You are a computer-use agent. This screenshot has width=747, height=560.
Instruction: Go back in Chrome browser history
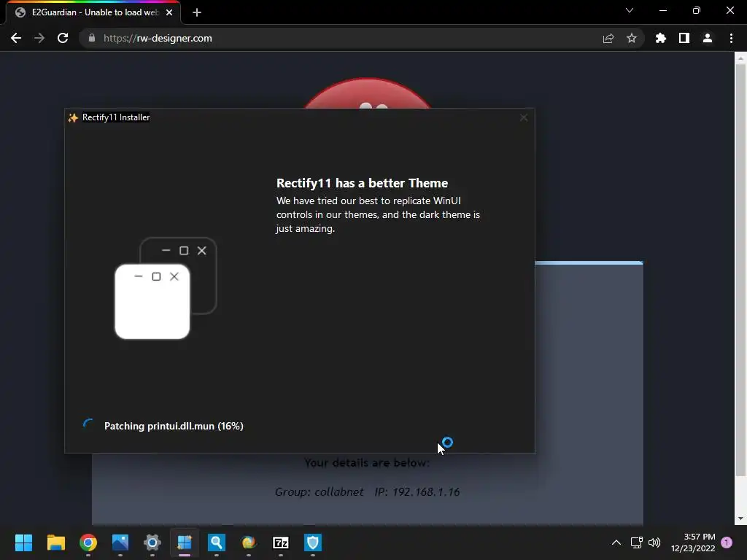[x=16, y=38]
